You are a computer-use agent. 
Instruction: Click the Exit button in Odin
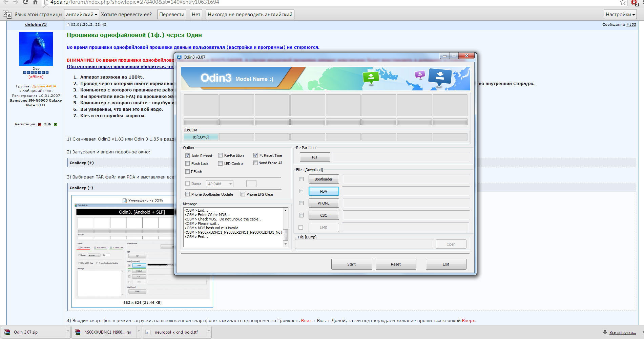(x=446, y=264)
